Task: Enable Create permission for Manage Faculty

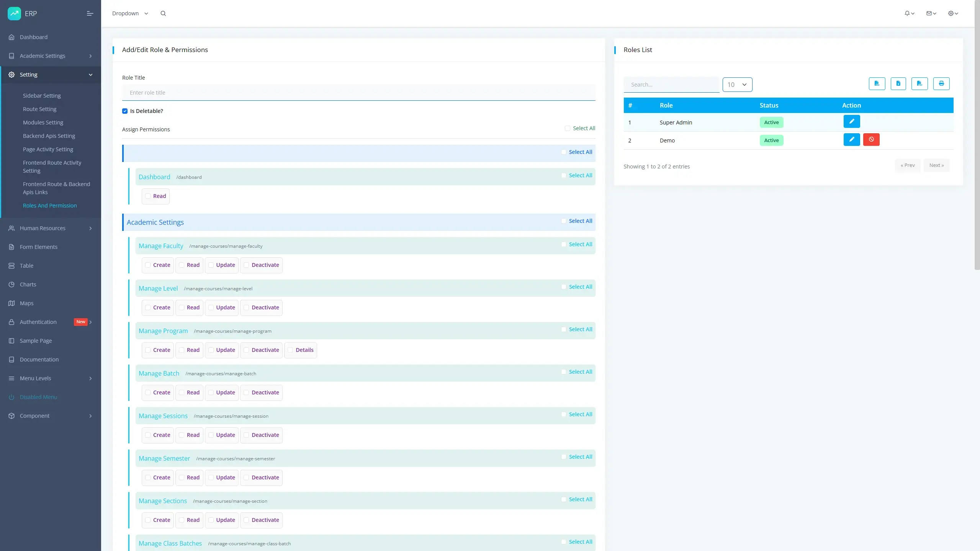Action: pos(148,265)
